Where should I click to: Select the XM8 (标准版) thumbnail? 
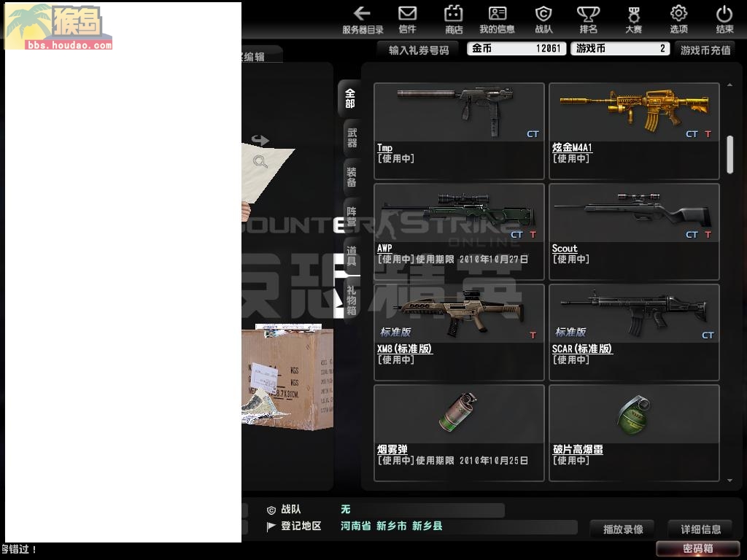pos(460,314)
